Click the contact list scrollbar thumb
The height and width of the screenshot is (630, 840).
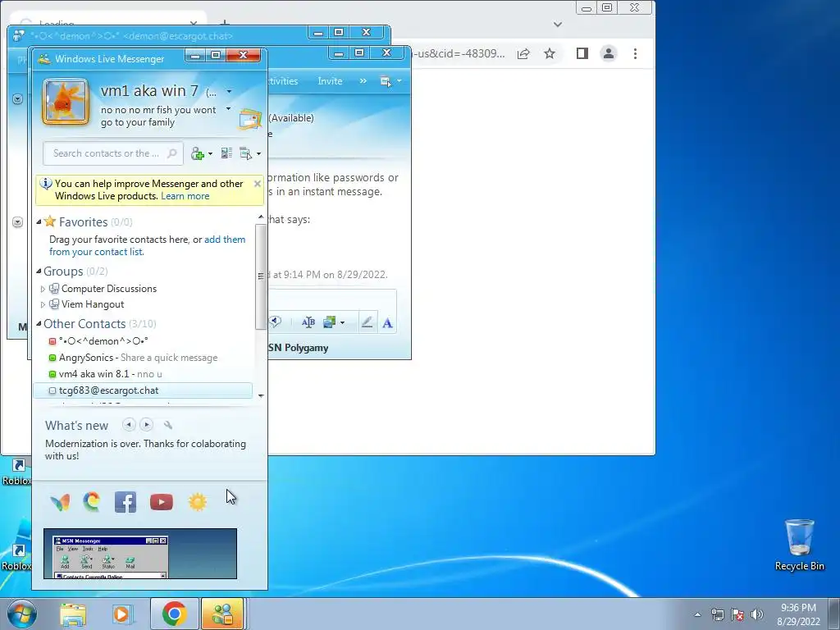(261, 276)
